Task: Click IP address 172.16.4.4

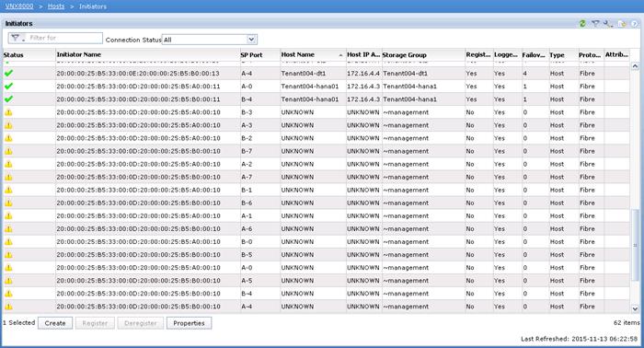Action: point(363,73)
